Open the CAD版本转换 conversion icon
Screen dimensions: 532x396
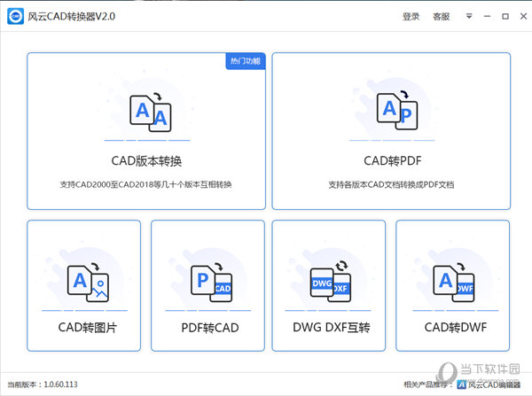[151, 113]
